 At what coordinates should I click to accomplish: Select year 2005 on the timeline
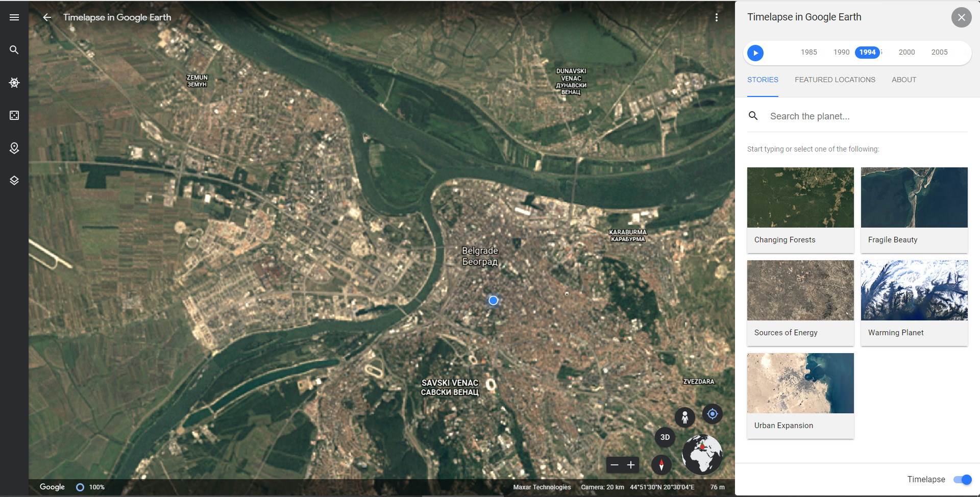pos(940,52)
